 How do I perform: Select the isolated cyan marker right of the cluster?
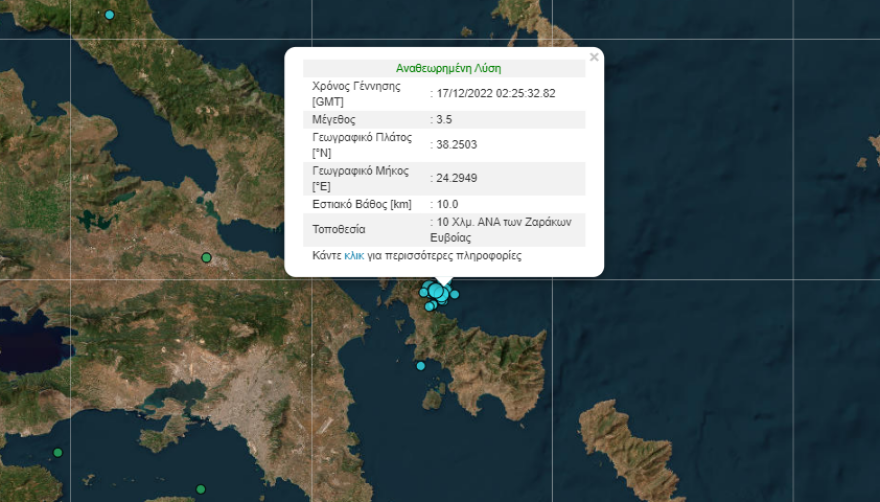(x=454, y=294)
